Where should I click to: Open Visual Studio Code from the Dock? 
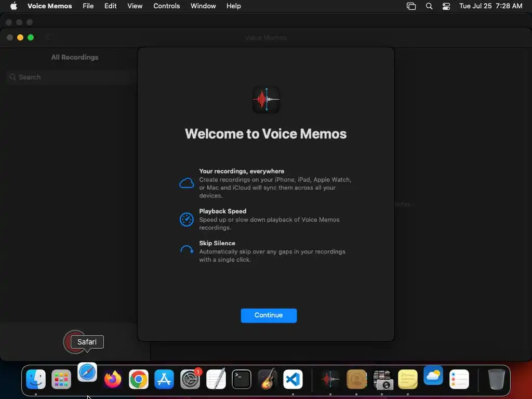pyautogui.click(x=293, y=379)
